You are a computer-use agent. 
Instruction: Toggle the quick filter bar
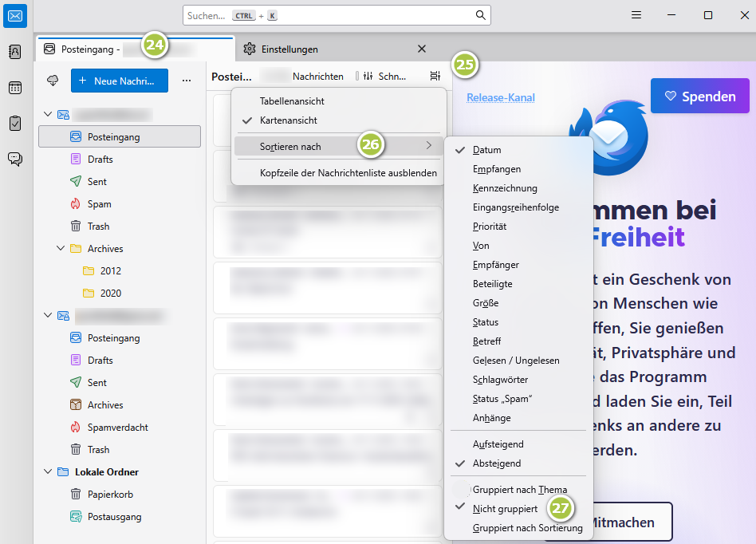tap(367, 77)
